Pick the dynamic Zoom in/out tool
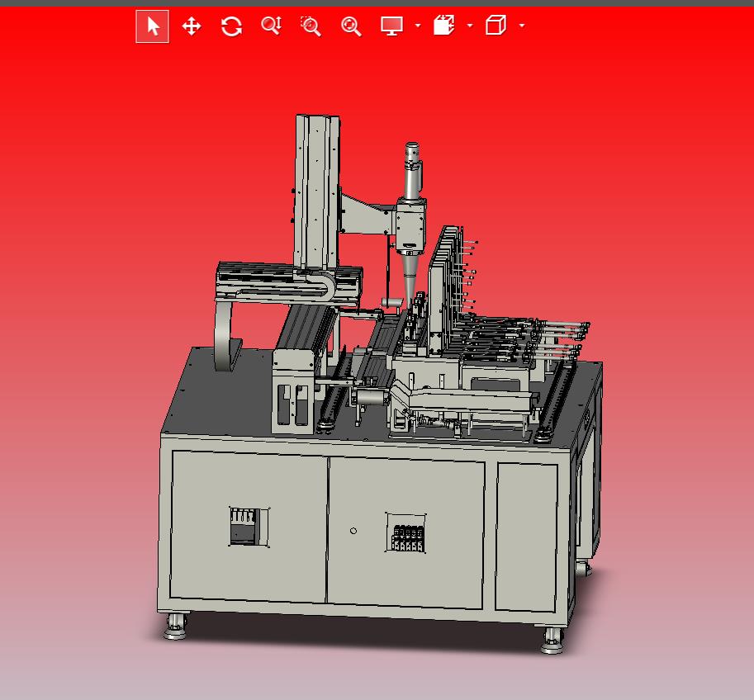 tap(272, 26)
